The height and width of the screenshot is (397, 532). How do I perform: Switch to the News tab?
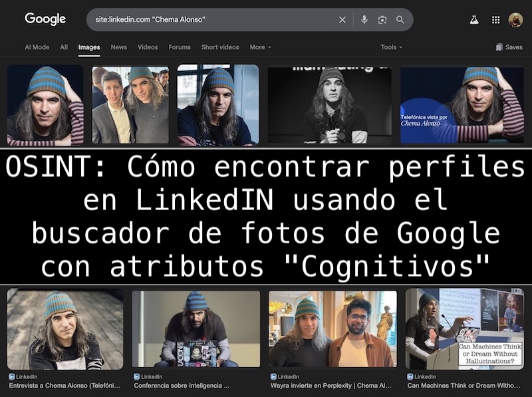click(x=119, y=47)
